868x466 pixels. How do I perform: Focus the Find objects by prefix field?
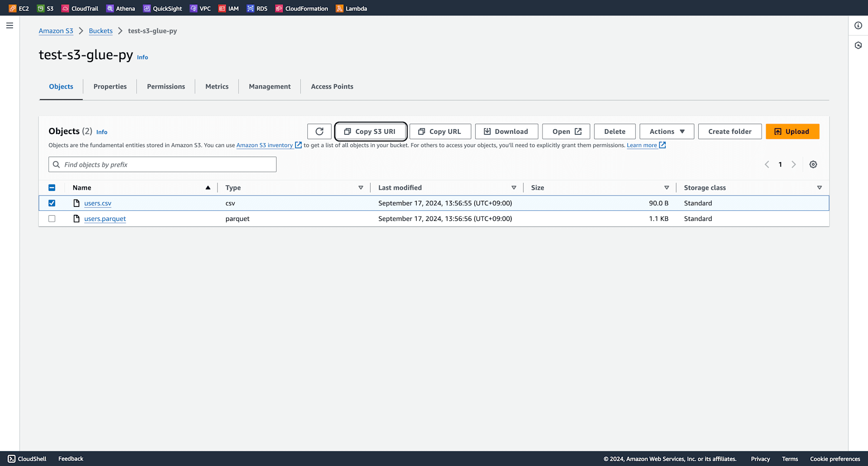[x=162, y=164]
